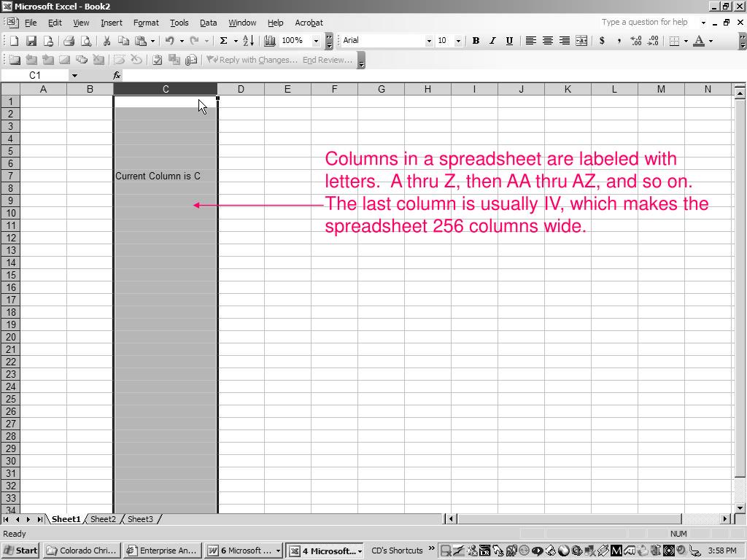Align the cell text right
The image size is (747, 560).
(x=565, y=41)
